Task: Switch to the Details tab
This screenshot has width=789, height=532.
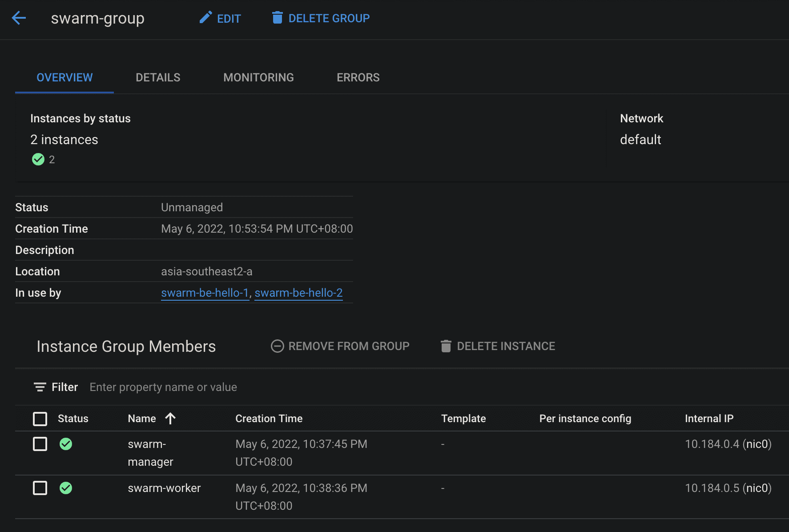Action: click(x=157, y=77)
